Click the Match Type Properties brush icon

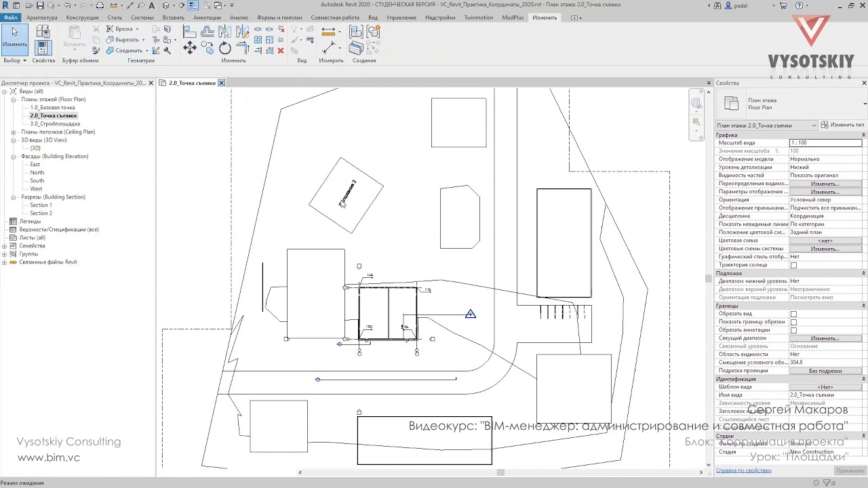coord(96,50)
